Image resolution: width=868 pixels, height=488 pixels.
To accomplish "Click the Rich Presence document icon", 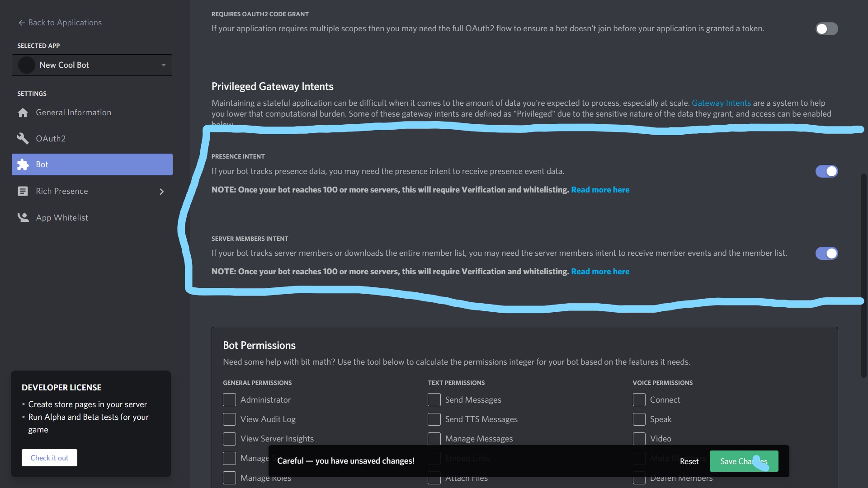I will [x=23, y=191].
